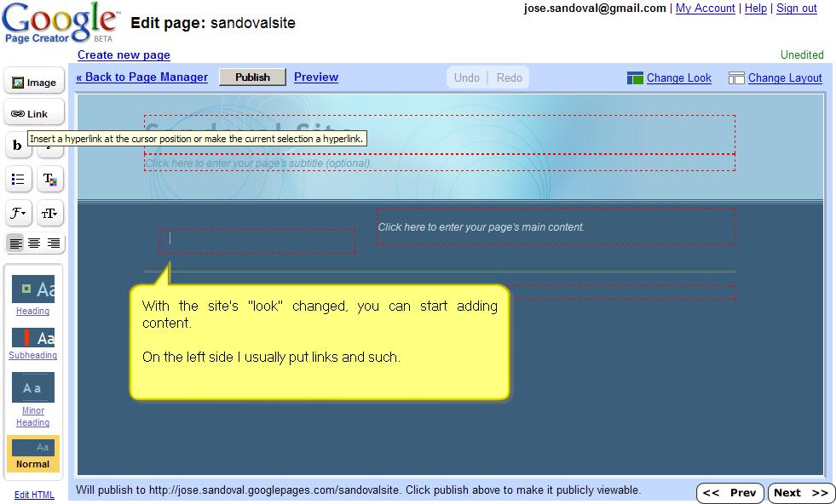Apply the Subheading text style

coord(32,344)
